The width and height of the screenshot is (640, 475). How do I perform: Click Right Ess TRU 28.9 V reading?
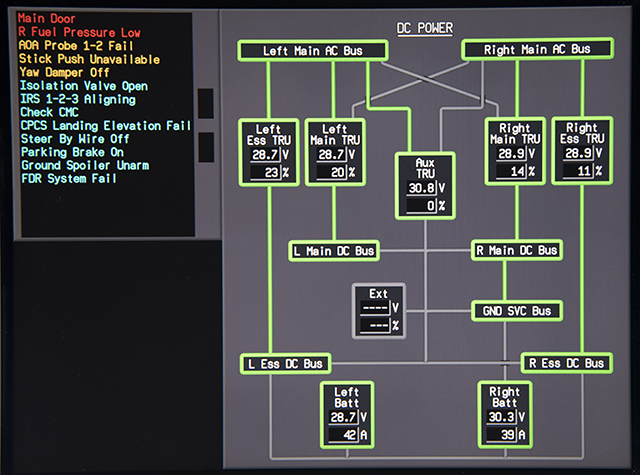pos(578,153)
